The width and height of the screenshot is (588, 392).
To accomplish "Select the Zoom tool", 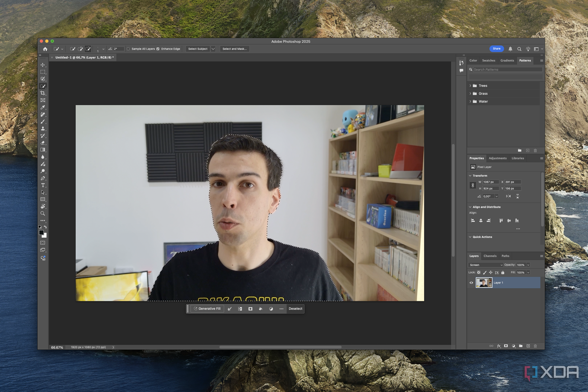I will click(43, 213).
